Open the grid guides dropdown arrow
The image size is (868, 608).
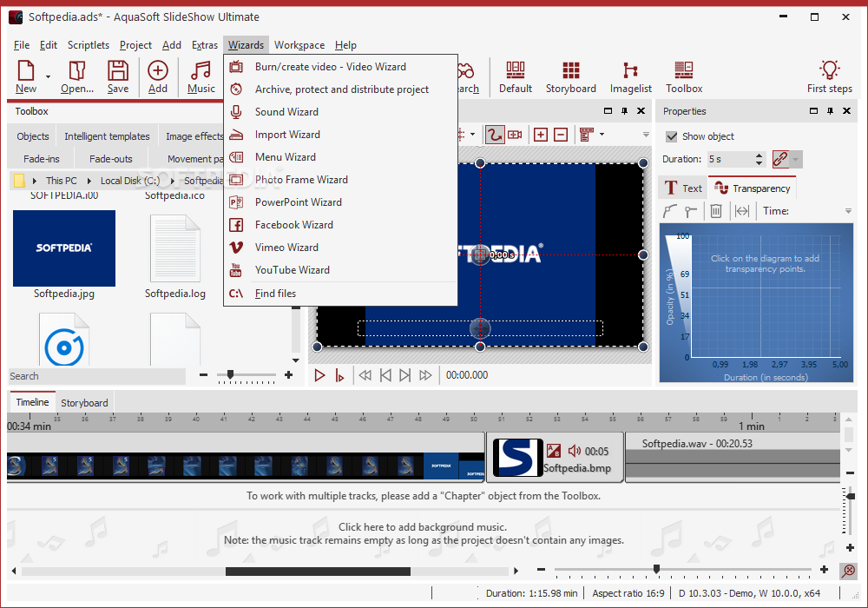click(472, 135)
